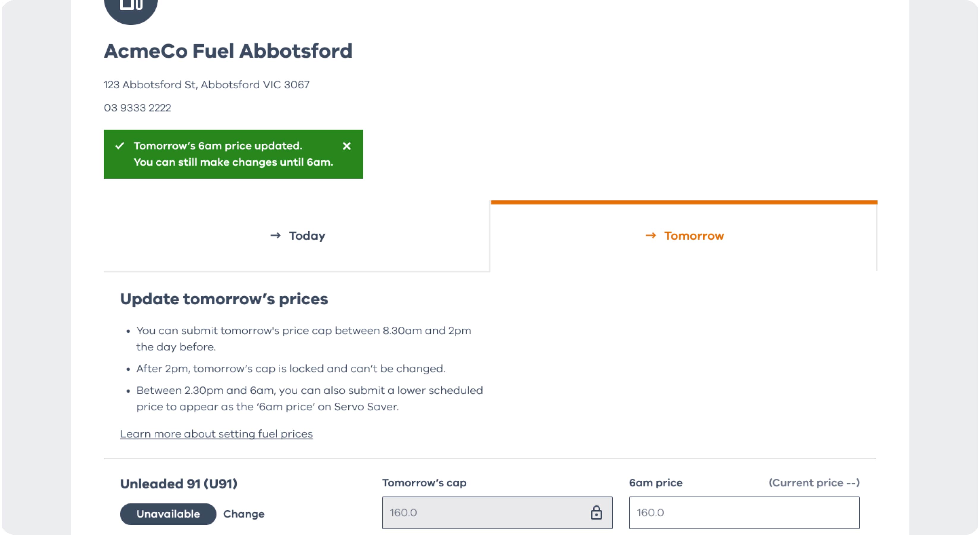This screenshot has height=535, width=980.
Task: Click the checkmark icon in success banner
Action: tap(120, 146)
